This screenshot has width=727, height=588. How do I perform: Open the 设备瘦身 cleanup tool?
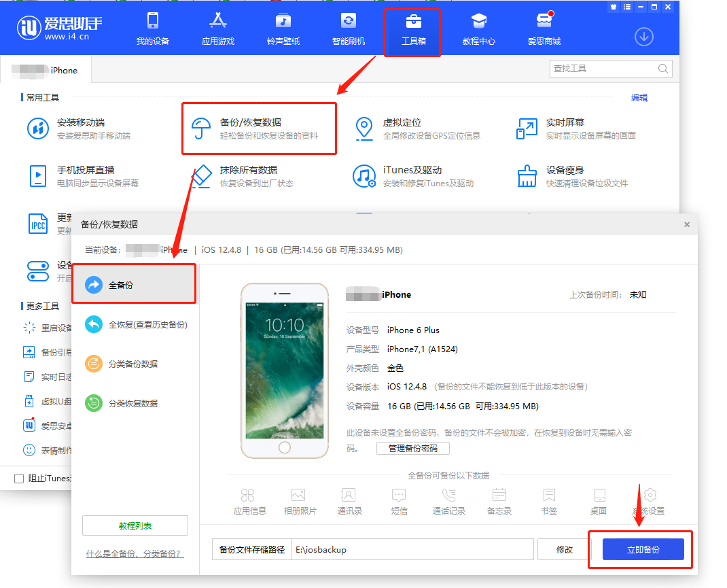(x=573, y=176)
